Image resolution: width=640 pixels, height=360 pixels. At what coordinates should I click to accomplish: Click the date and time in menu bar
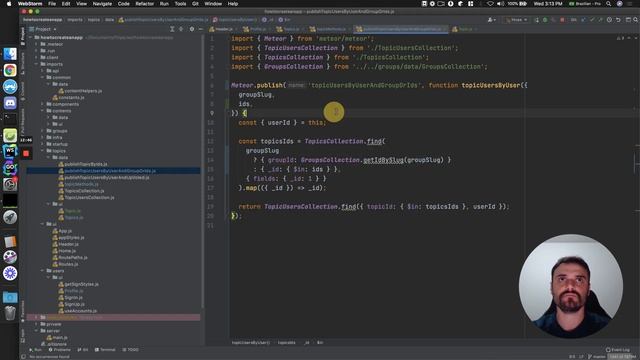coord(549,4)
